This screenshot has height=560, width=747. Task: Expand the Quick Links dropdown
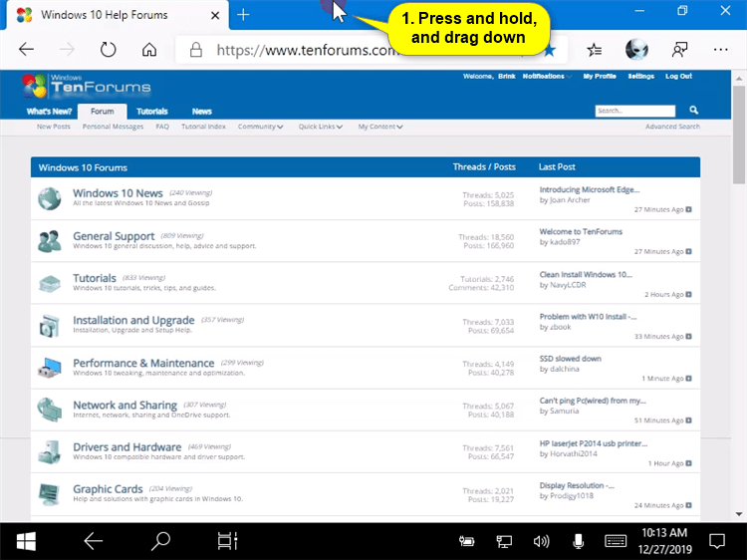tap(321, 127)
